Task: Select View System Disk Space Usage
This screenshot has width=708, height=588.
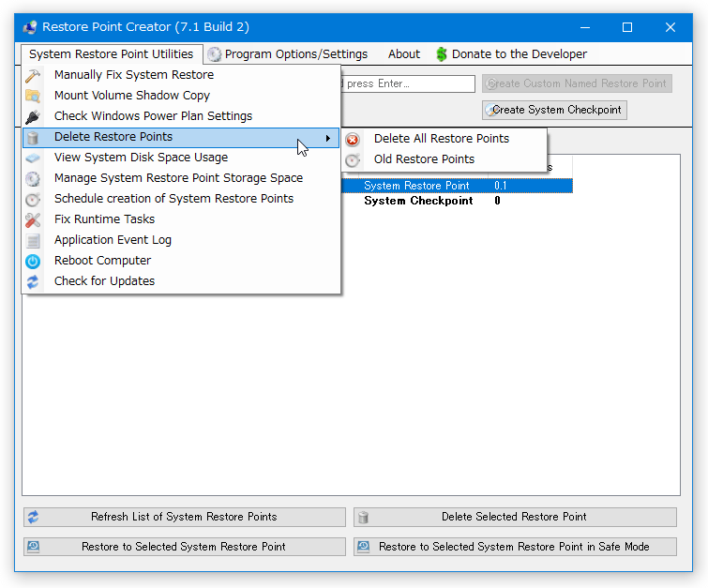Action: pyautogui.click(x=181, y=158)
